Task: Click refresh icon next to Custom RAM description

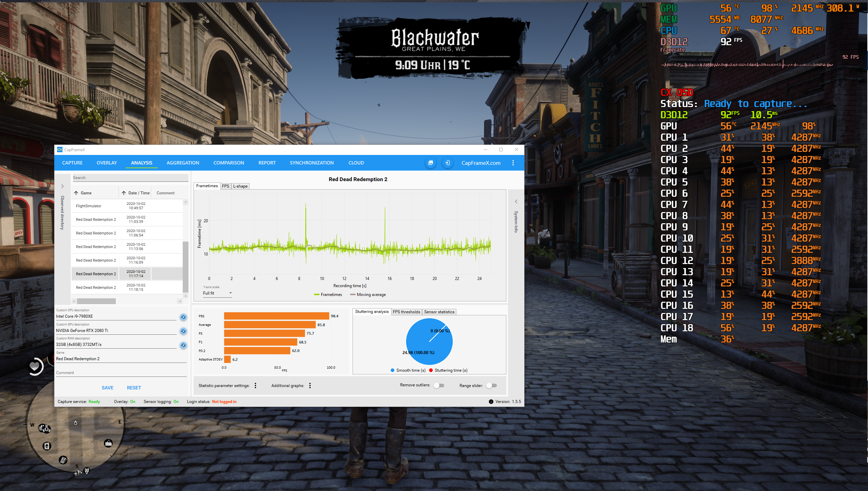Action: click(183, 345)
